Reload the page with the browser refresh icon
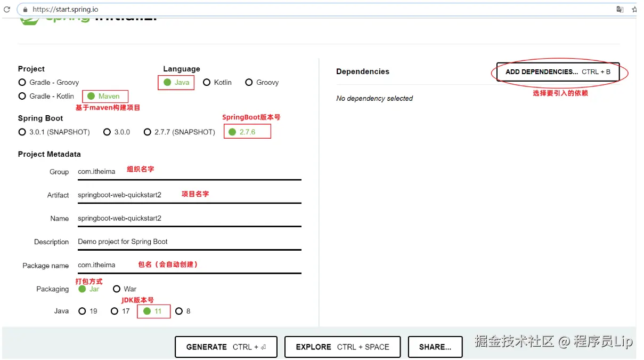The height and width of the screenshot is (360, 644). (7, 10)
